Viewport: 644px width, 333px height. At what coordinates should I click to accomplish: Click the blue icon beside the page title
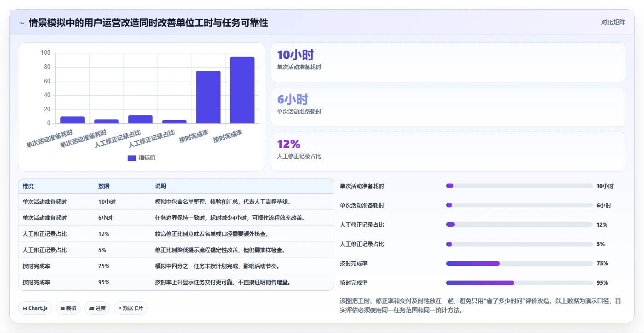coord(22,23)
